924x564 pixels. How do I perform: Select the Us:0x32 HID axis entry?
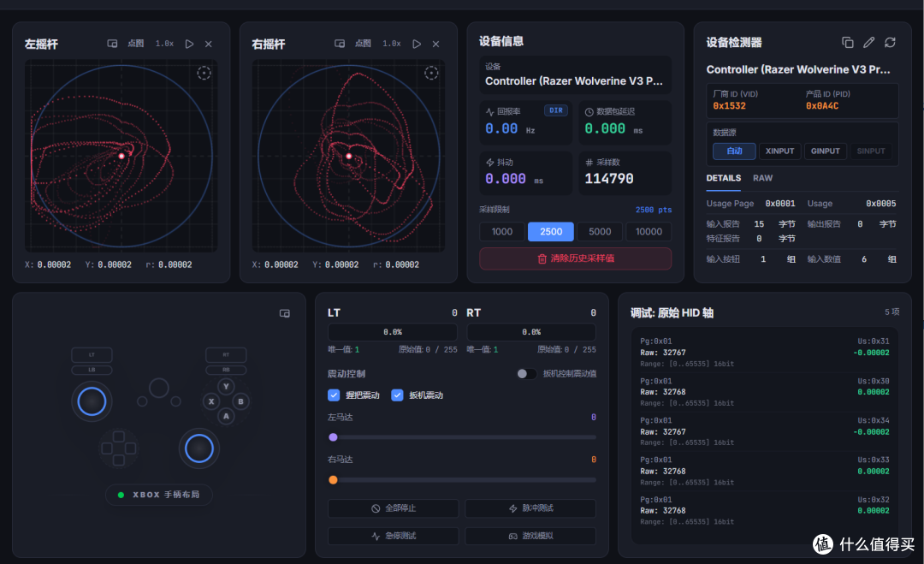pyautogui.click(x=765, y=510)
